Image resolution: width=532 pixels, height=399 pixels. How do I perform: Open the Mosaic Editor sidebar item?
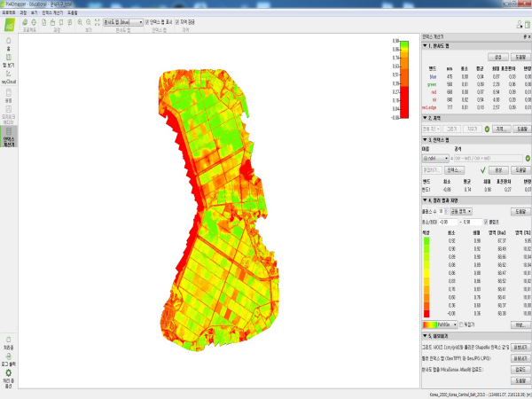[x=9, y=114]
